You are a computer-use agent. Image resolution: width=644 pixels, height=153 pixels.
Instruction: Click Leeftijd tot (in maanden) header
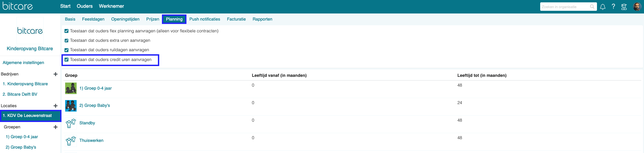[x=482, y=75]
